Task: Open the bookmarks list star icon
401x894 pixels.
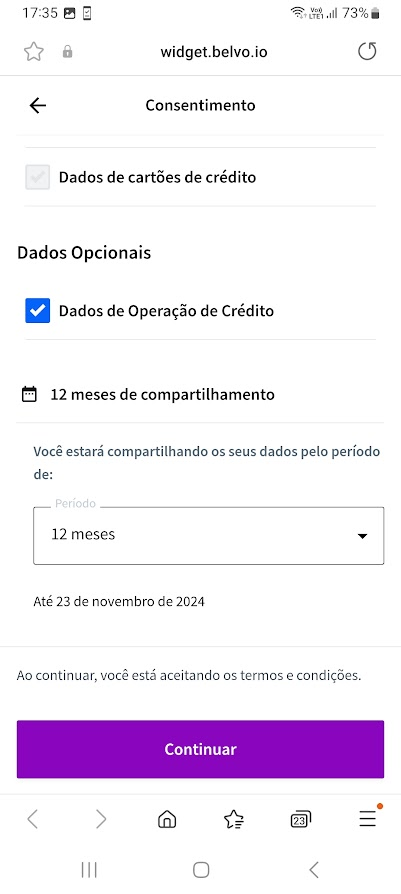Action: tap(233, 820)
